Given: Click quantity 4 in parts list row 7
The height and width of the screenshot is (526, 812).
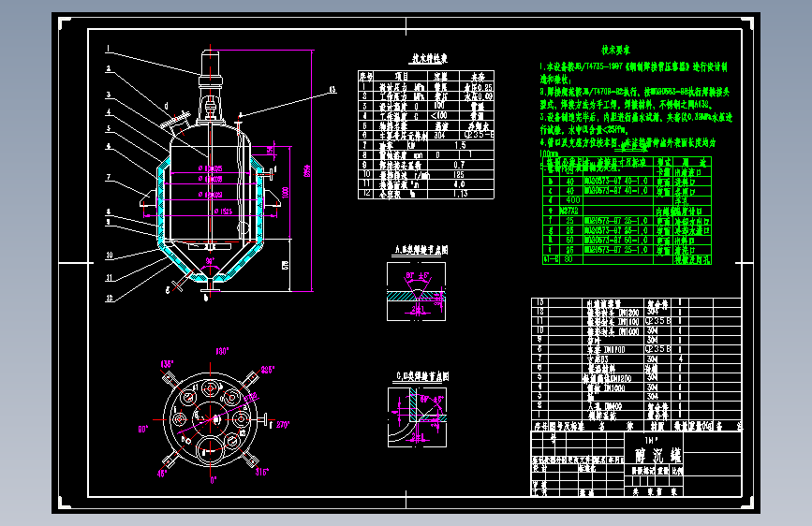Looking at the screenshot, I should click(681, 358).
